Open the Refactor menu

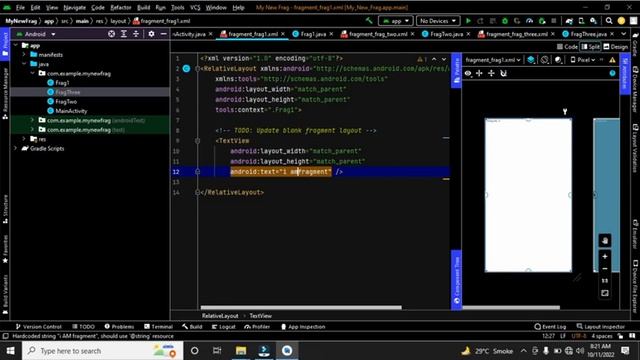121,7
